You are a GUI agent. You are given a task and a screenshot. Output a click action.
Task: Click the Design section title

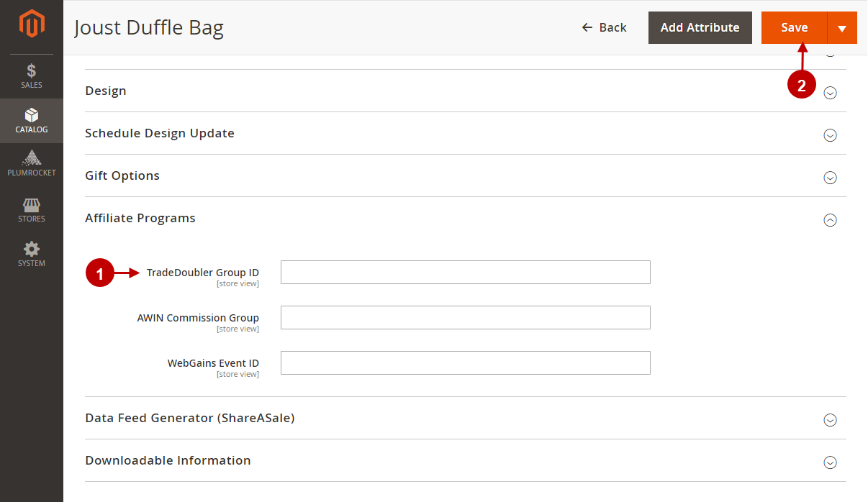click(106, 91)
